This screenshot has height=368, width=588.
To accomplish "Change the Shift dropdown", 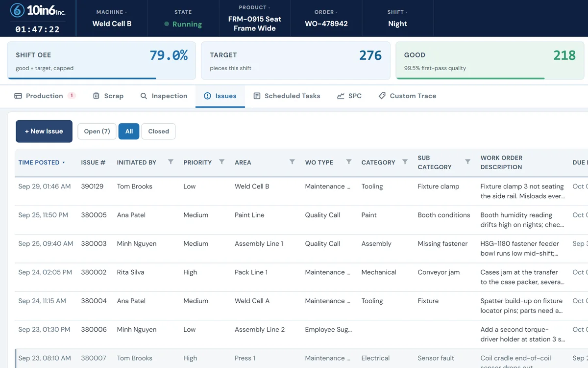I will pyautogui.click(x=397, y=18).
